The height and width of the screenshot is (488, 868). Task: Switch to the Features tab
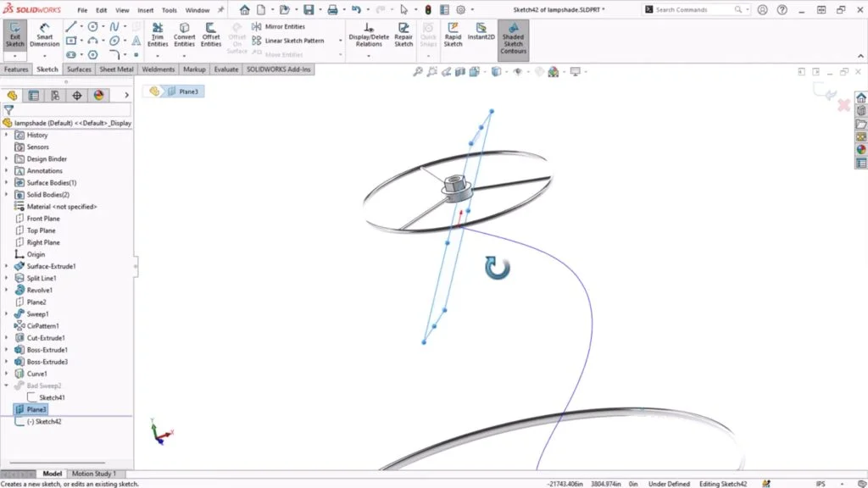point(16,69)
